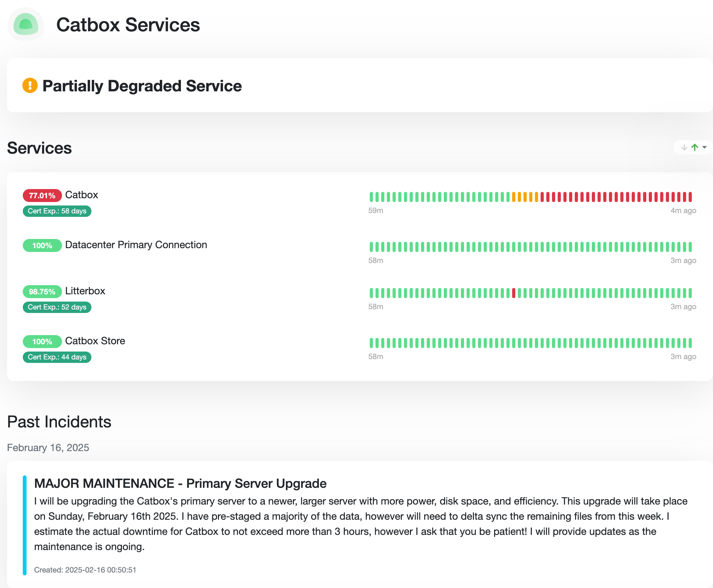Screen dimensions: 713x588
Task: Click Catbox Store's 100% uptime badge
Action: (42, 341)
